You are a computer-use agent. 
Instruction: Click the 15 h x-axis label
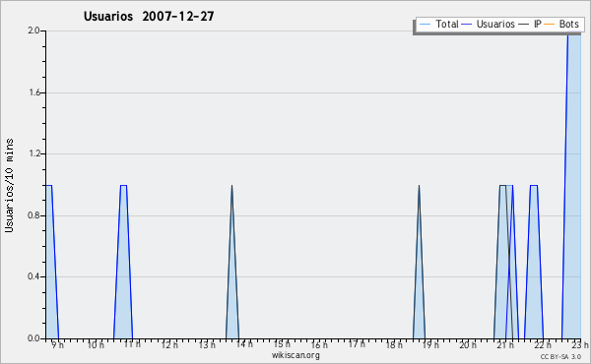(282, 344)
